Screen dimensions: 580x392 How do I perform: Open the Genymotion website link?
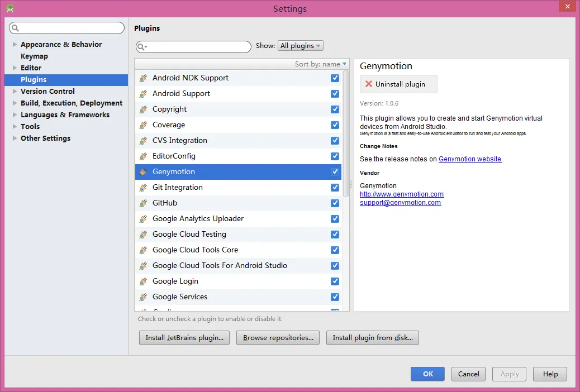[x=470, y=159]
